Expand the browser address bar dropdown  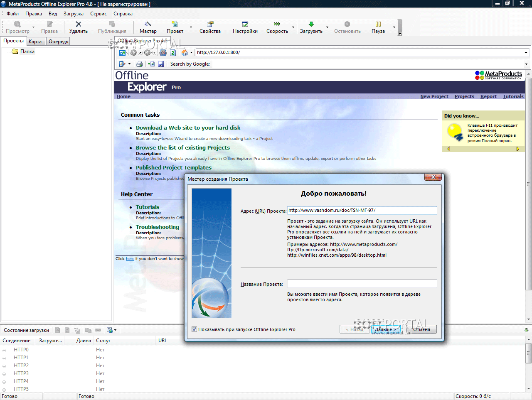click(x=526, y=53)
